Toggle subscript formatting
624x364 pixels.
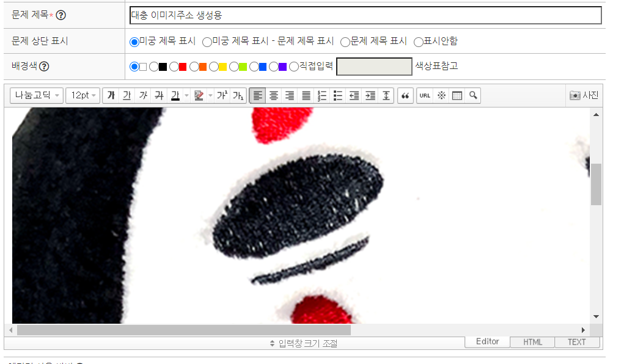pos(238,95)
